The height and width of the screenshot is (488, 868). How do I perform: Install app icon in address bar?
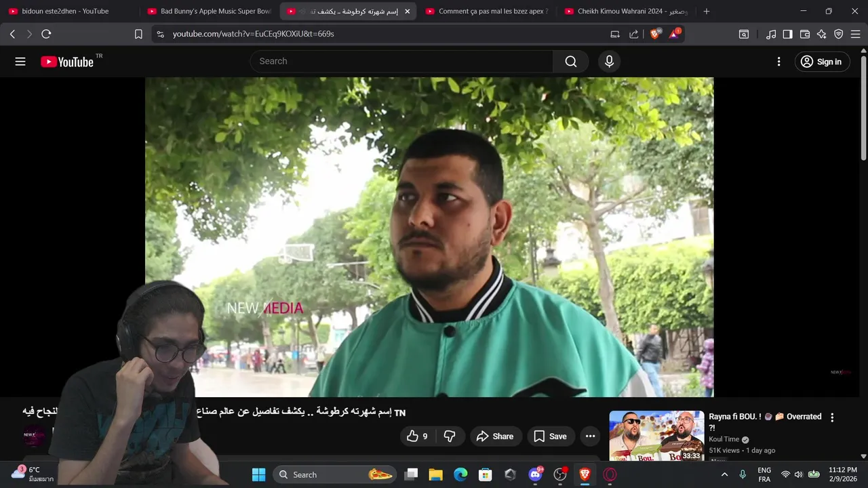pyautogui.click(x=615, y=34)
